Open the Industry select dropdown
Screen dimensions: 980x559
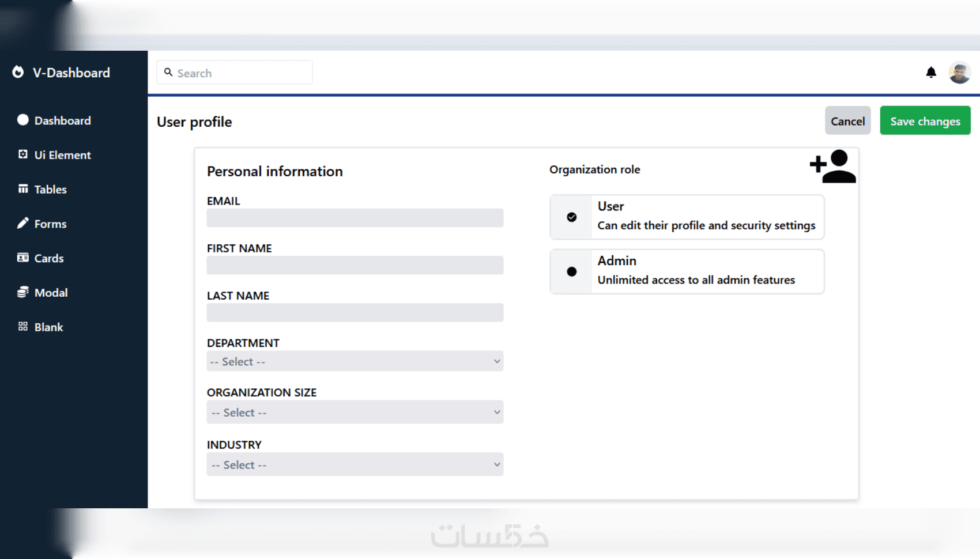[355, 464]
